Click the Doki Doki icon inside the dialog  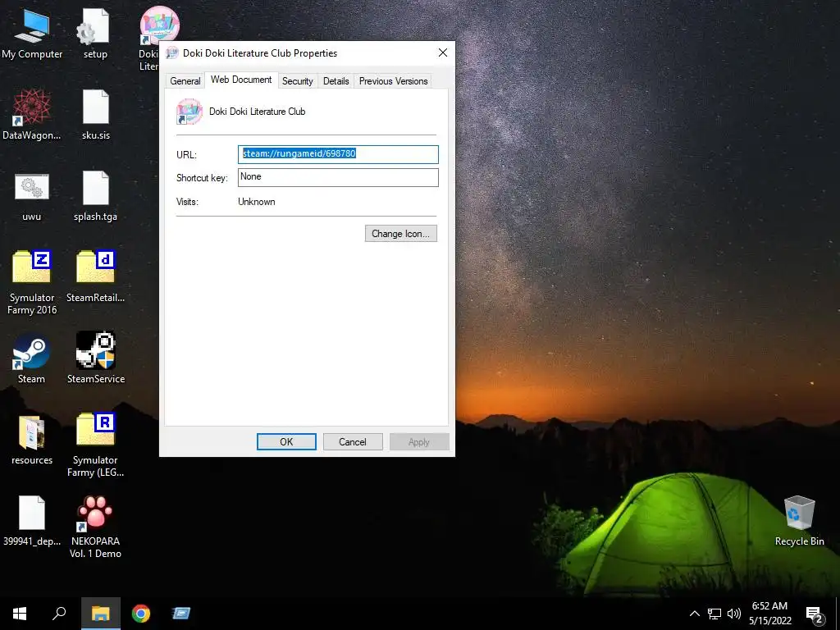pos(189,112)
